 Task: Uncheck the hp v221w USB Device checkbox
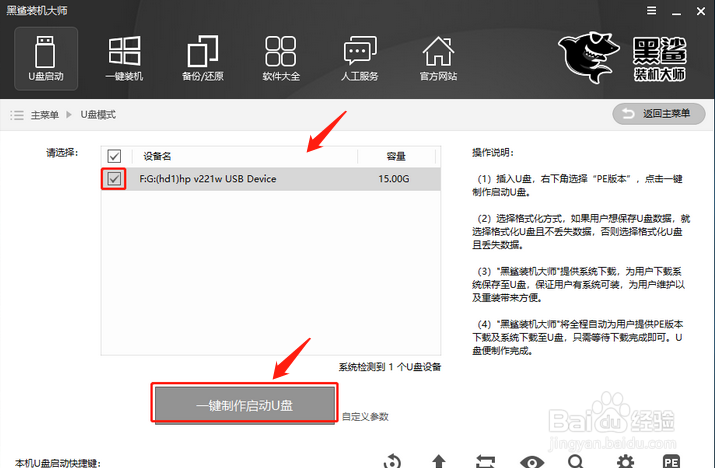114,179
